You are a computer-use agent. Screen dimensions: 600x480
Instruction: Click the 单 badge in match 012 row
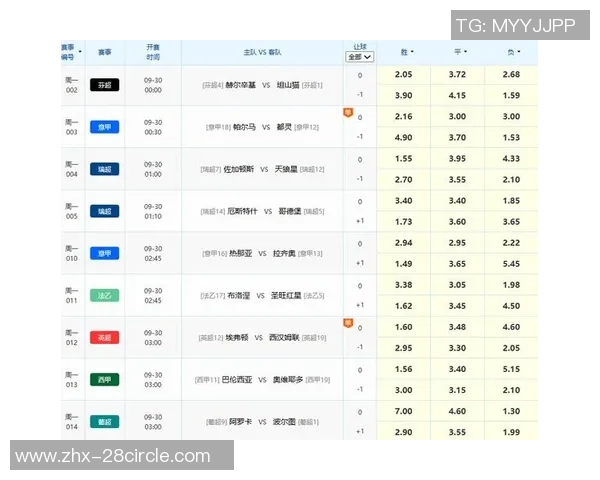coord(348,323)
